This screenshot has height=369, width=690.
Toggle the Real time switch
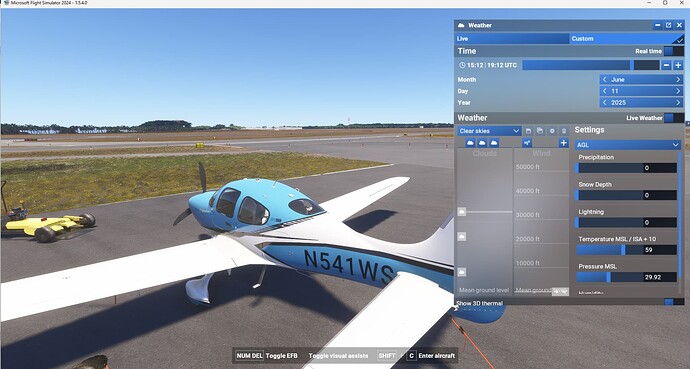(x=673, y=51)
